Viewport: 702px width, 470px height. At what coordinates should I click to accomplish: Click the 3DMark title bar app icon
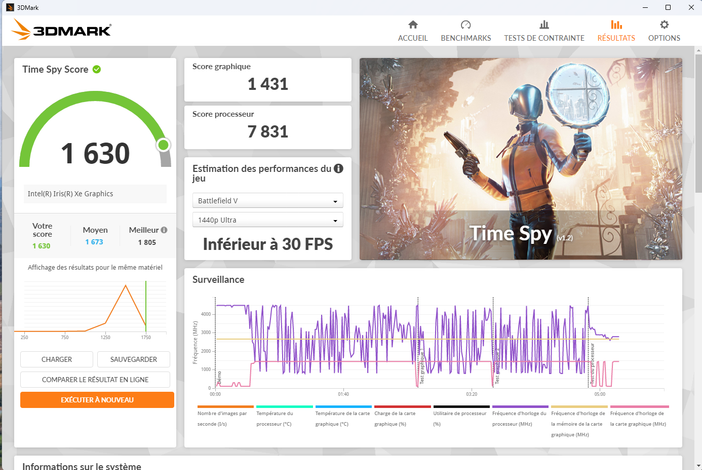(x=10, y=7)
